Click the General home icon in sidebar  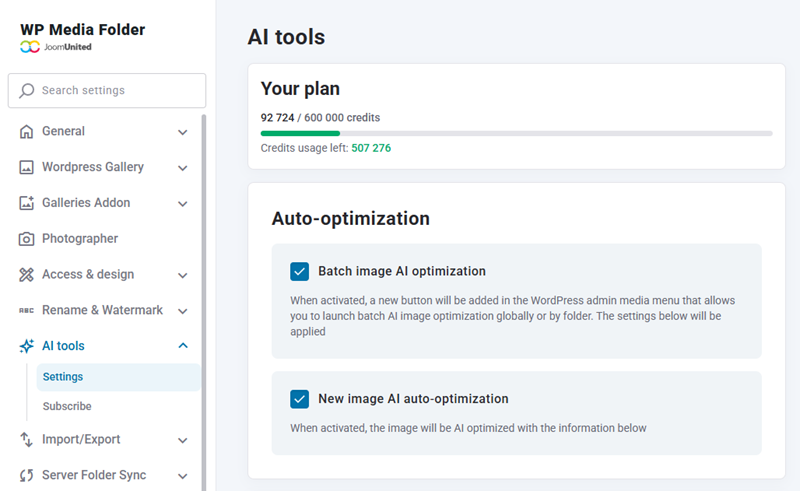(x=26, y=132)
